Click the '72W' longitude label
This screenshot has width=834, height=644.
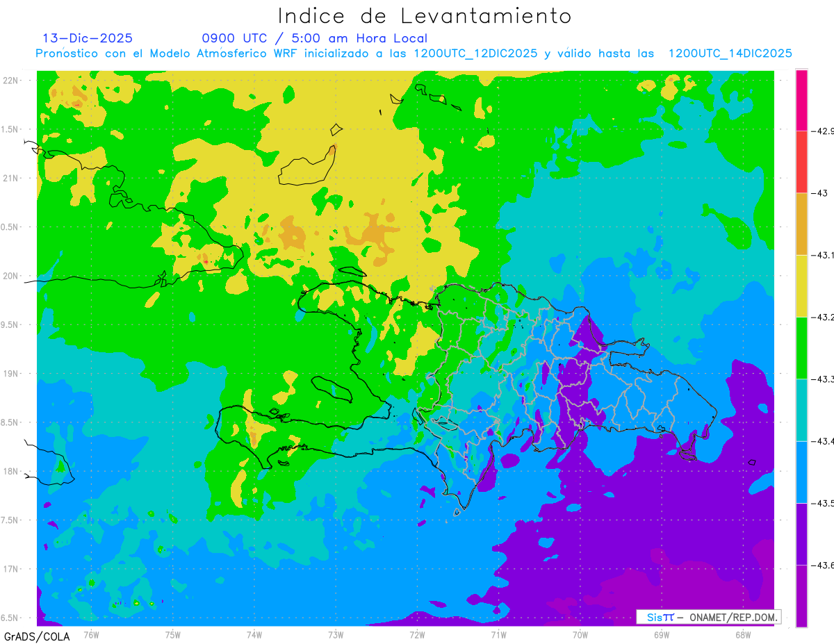click(417, 635)
